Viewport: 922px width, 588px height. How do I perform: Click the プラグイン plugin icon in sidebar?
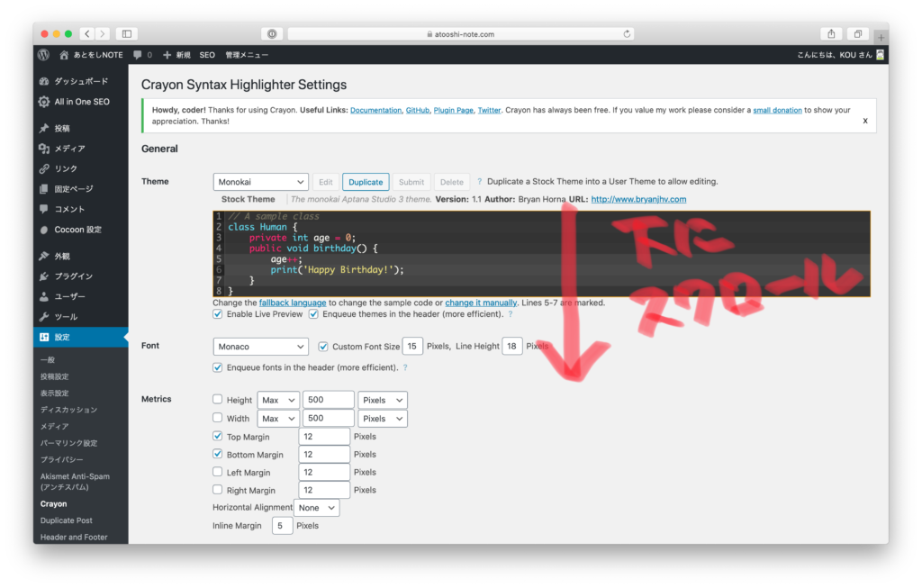tap(44, 276)
